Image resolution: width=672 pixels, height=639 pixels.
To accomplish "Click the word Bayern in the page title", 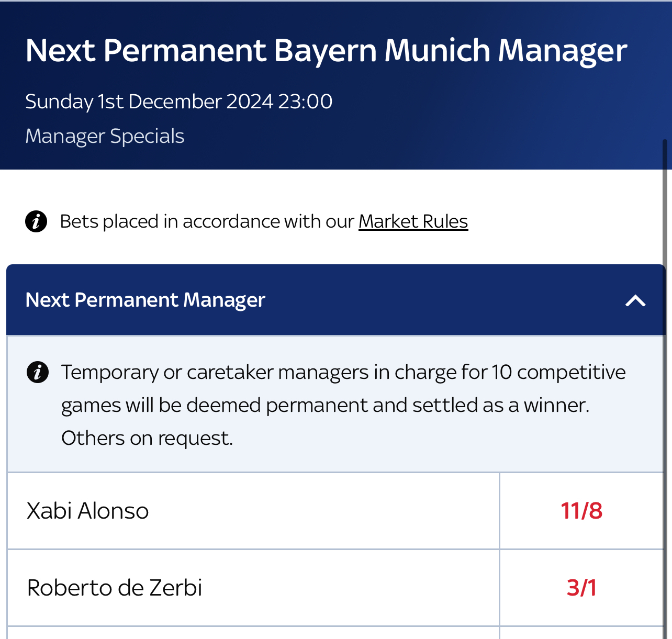I will coord(325,52).
